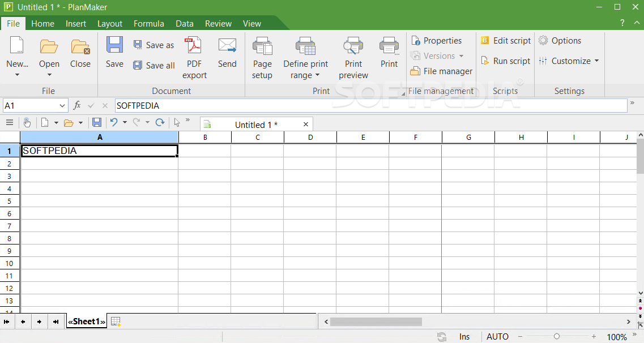Click the repeat circular arrow icon
This screenshot has width=644, height=343.
pos(160,122)
